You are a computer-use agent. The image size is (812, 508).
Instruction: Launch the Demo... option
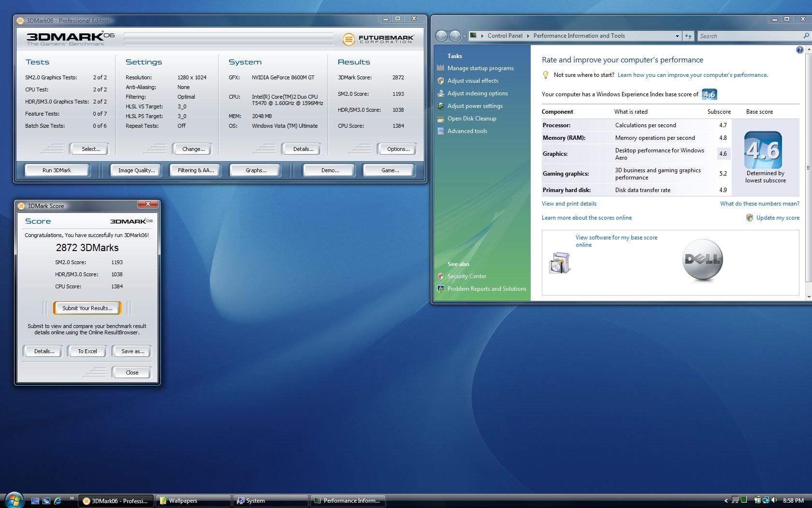(330, 170)
